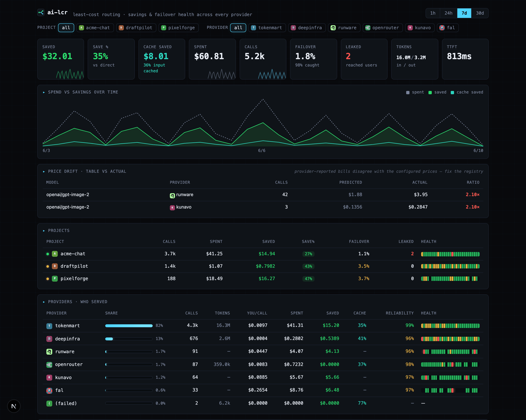Filter projects by the draftpilot chip
Viewport: 526px width, 420px height.
pos(136,28)
